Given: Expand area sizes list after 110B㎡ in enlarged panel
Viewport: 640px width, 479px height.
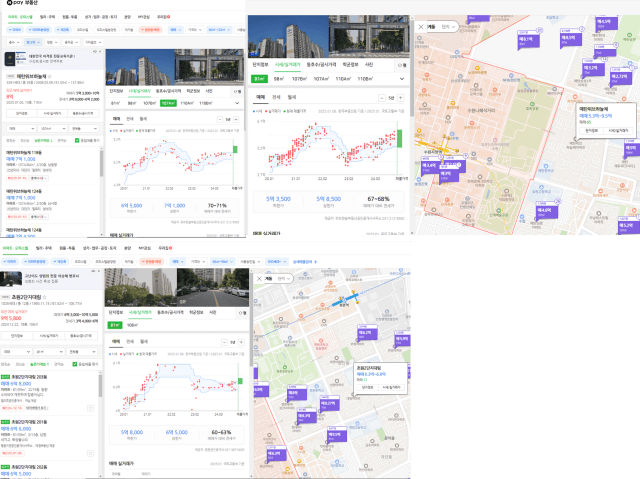Looking at the screenshot, I should click(402, 79).
